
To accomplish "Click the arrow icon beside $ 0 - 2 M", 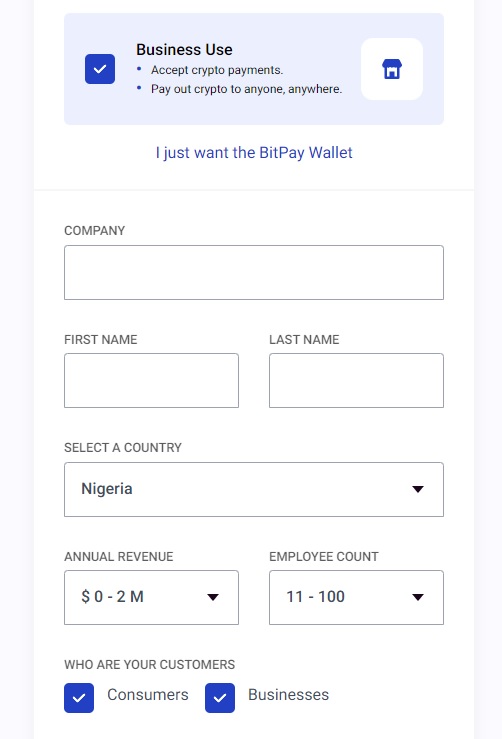I will pos(213,597).
